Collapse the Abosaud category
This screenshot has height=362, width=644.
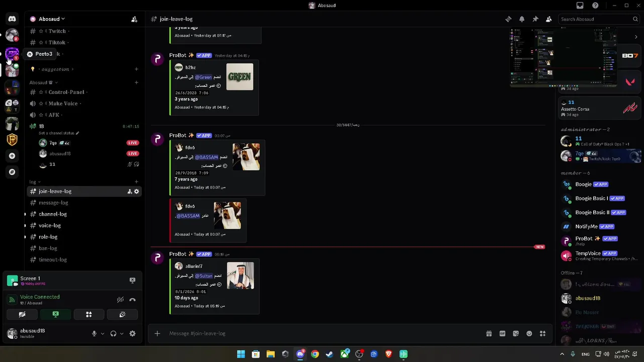[x=43, y=82]
